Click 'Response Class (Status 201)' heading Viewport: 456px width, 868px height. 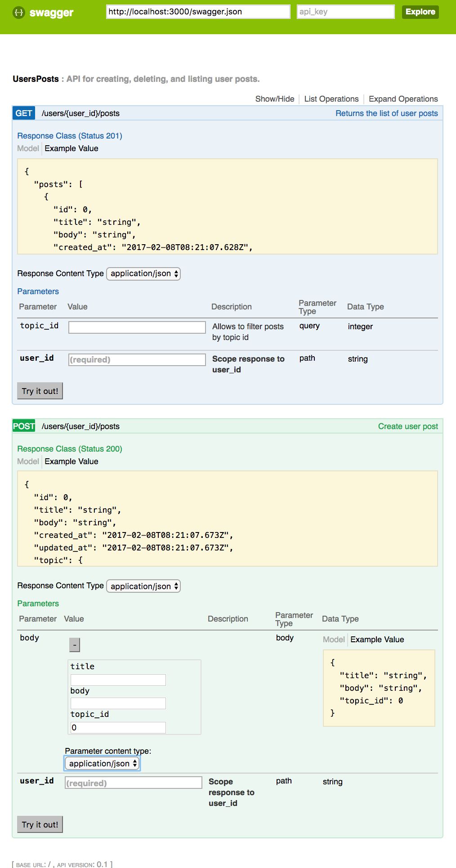pyautogui.click(x=70, y=136)
